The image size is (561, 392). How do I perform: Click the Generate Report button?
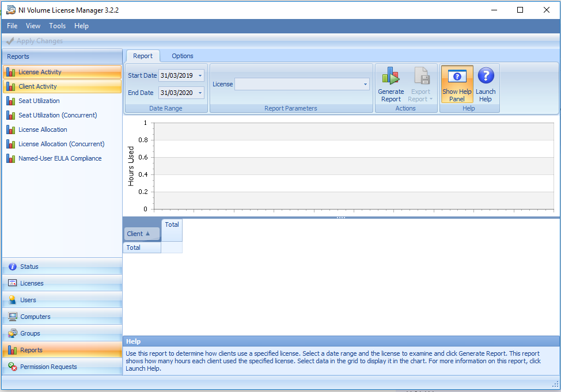[391, 84]
